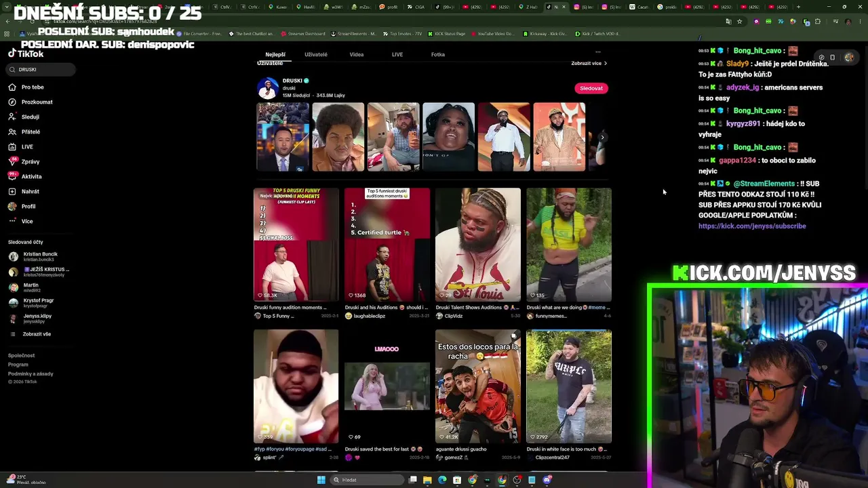This screenshot has width=868, height=488.
Task: Open Discord from the taskbar
Action: click(x=547, y=480)
